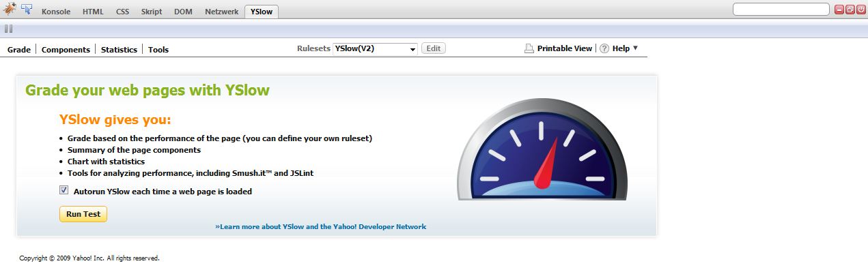The width and height of the screenshot is (868, 272).
Task: Click the 'Grade based on the performance' bullet
Action: click(x=220, y=138)
